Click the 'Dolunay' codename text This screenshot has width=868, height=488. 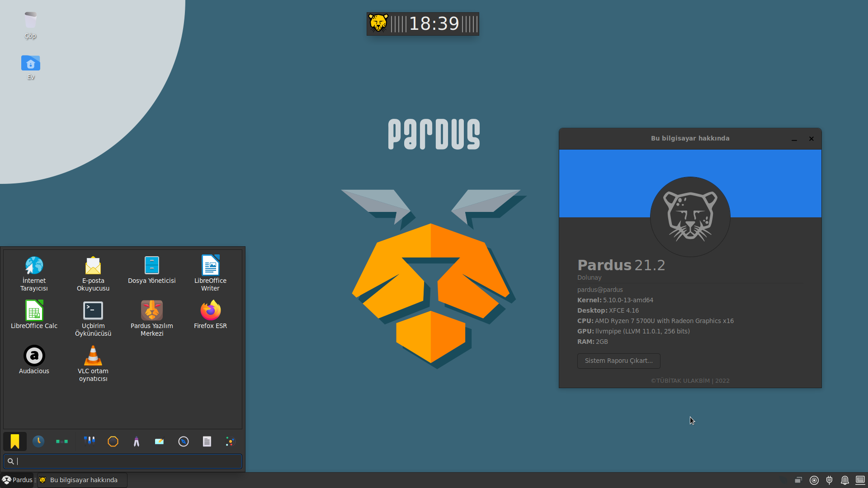[589, 277]
